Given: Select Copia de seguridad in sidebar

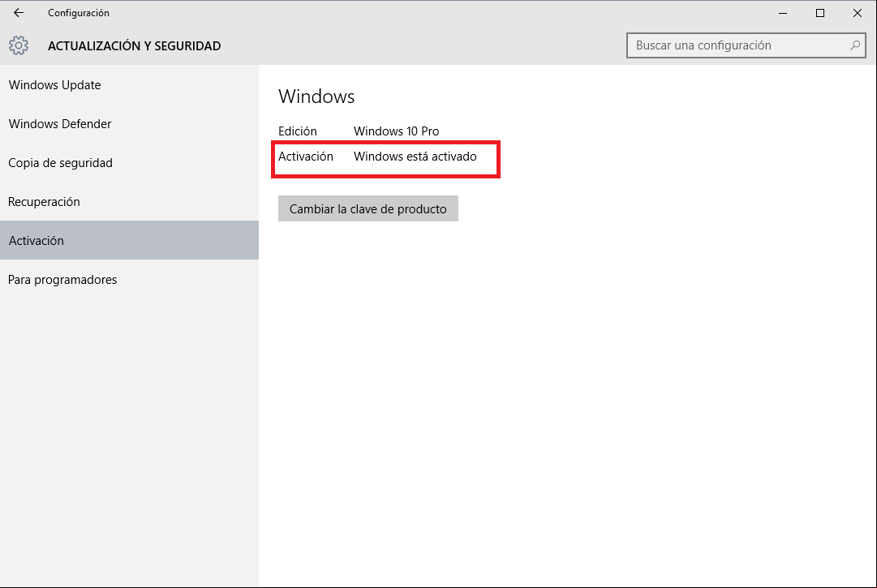Looking at the screenshot, I should (129, 163).
